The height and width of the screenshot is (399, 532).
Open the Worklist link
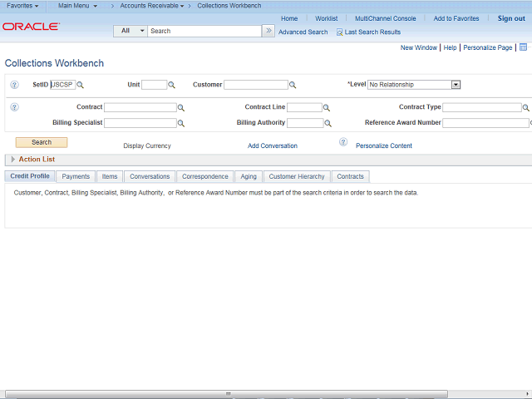(327, 18)
